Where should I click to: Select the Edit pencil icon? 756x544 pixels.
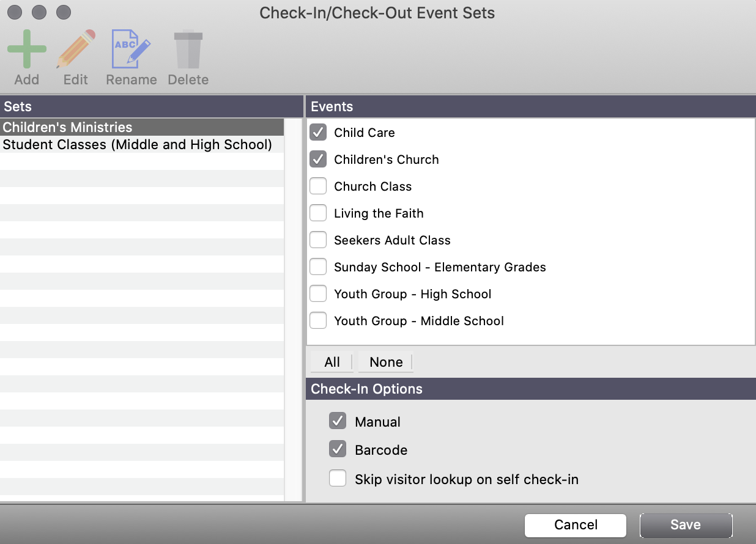75,48
